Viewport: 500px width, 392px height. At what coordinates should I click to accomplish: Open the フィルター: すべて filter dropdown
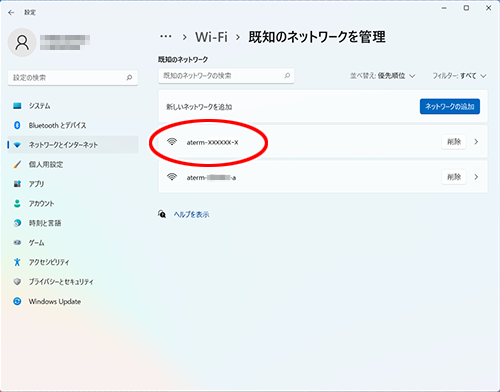tap(459, 76)
